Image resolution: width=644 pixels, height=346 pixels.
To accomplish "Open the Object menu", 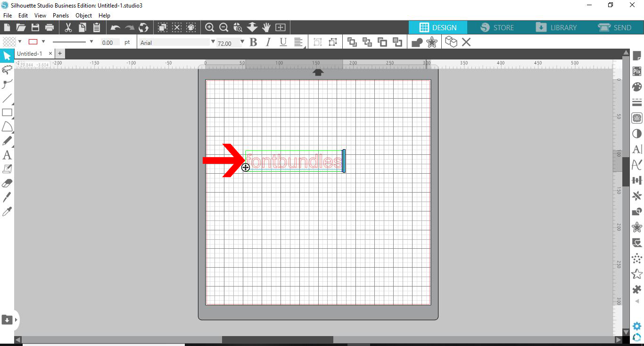I will tap(84, 16).
